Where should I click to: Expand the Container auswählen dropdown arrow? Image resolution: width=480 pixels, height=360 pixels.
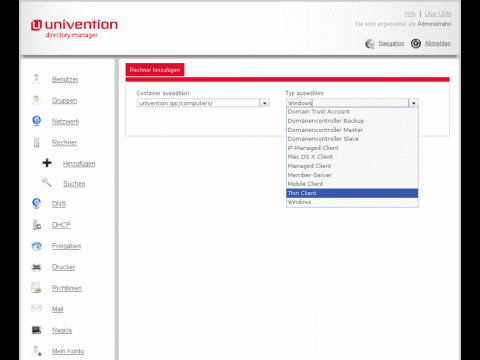(265, 103)
